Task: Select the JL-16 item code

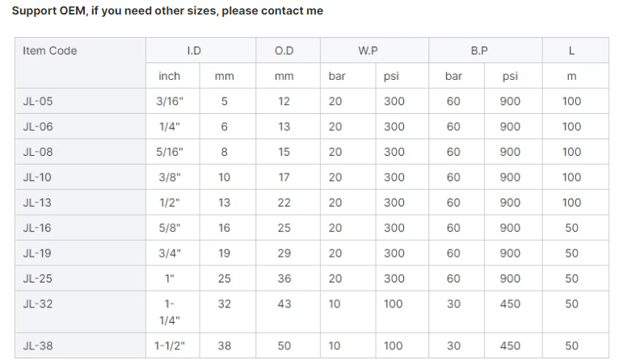Action: tap(37, 228)
